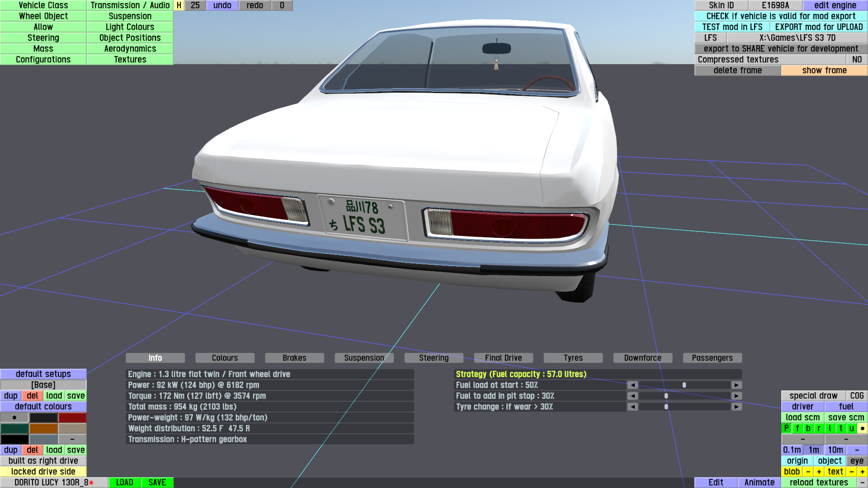
Task: Switch to the Brakes tab
Action: pyautogui.click(x=294, y=358)
